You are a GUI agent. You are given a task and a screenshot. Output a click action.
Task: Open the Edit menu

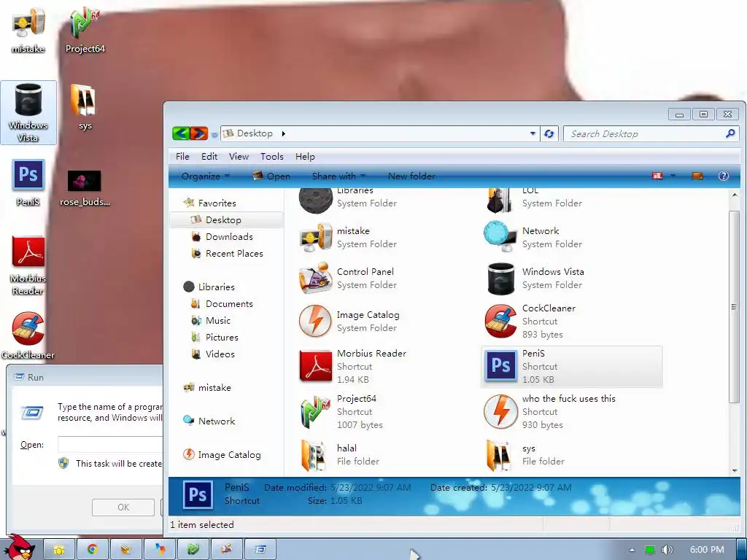(209, 157)
